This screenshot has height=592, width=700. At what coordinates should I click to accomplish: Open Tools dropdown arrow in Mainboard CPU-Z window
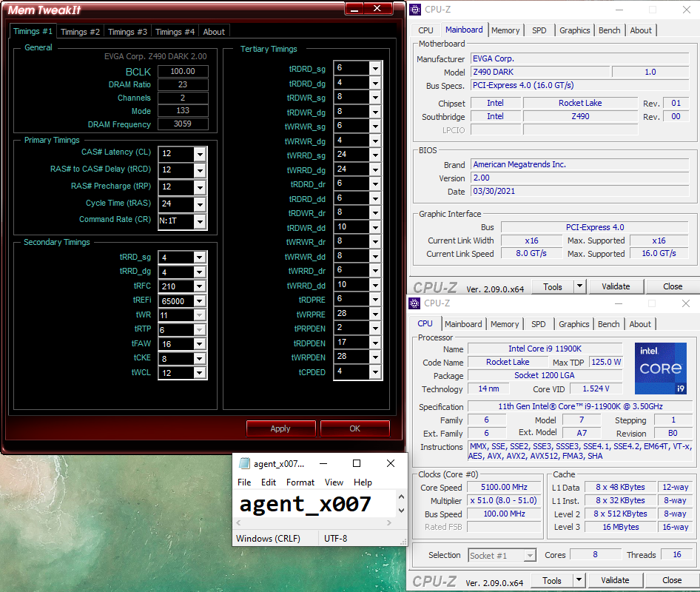coord(579,286)
